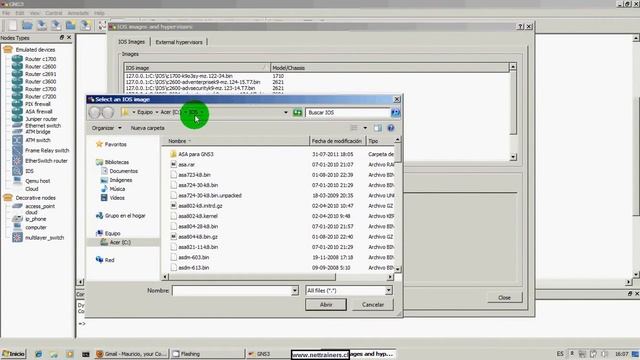
Task: Select the file asa802-k8.kernel
Action: (x=198, y=216)
